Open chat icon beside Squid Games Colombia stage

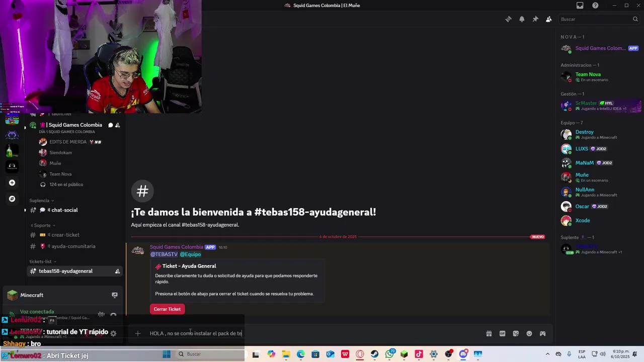coord(110,125)
